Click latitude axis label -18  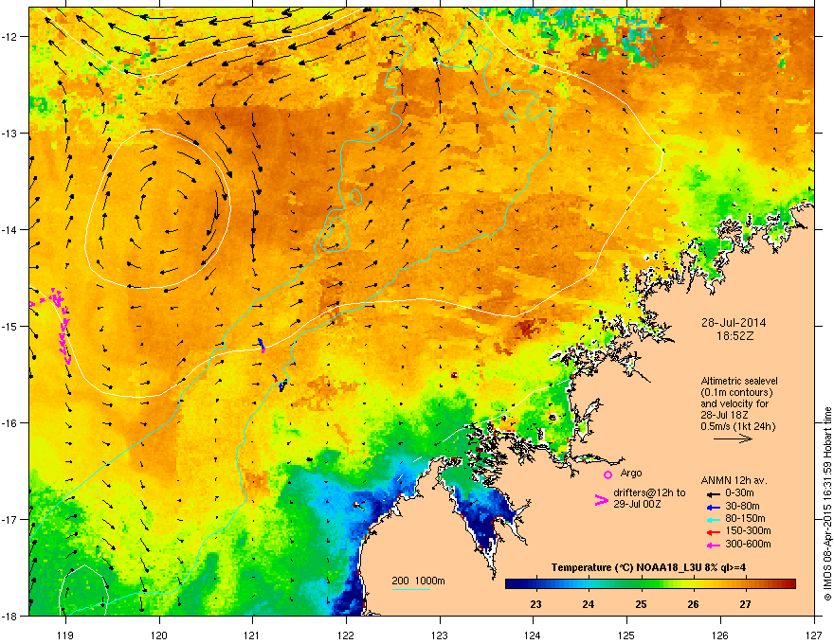(9, 616)
